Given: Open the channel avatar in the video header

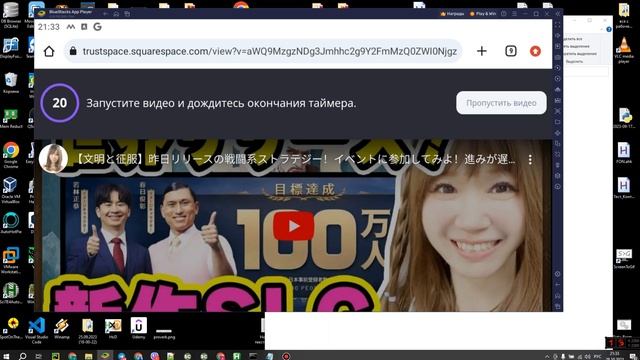Looking at the screenshot, I should point(53,159).
